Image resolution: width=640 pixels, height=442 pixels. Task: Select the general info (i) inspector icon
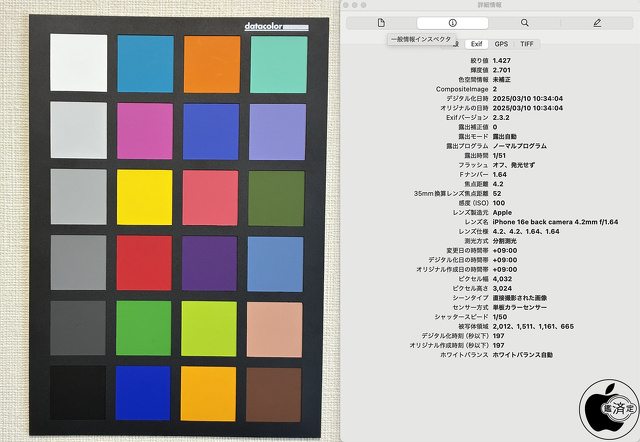[452, 22]
